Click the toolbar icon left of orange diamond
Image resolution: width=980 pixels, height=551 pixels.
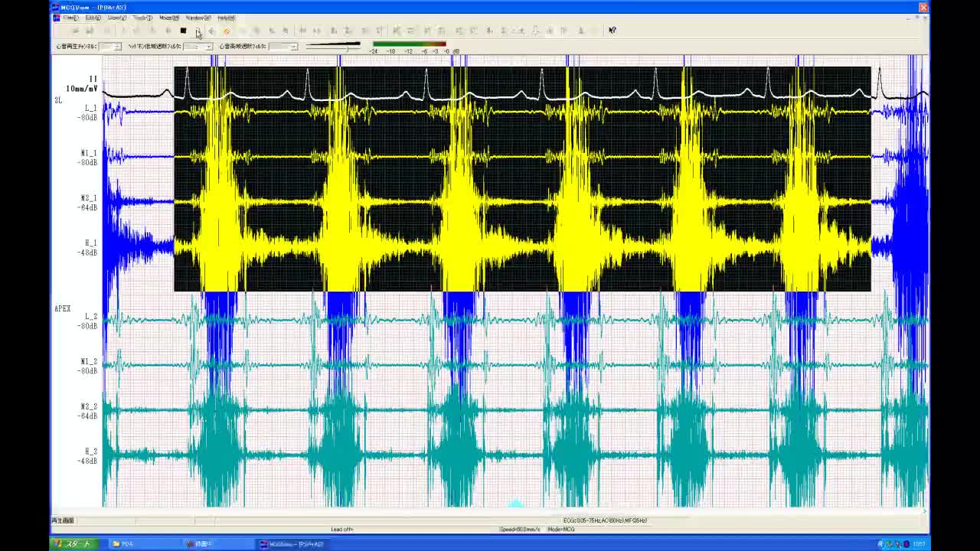[212, 31]
